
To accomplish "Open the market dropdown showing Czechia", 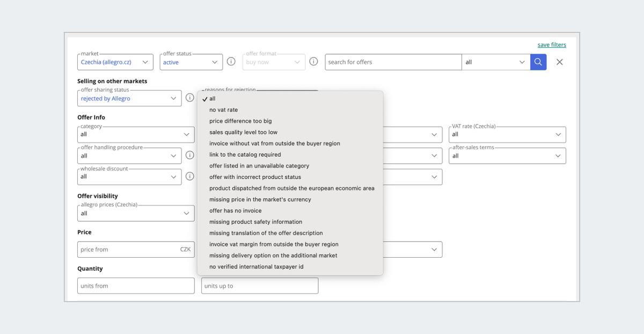I will (x=115, y=62).
